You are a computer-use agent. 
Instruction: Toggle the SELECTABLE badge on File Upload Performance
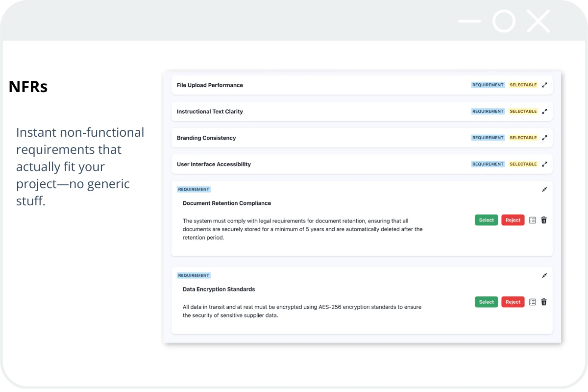(x=523, y=85)
